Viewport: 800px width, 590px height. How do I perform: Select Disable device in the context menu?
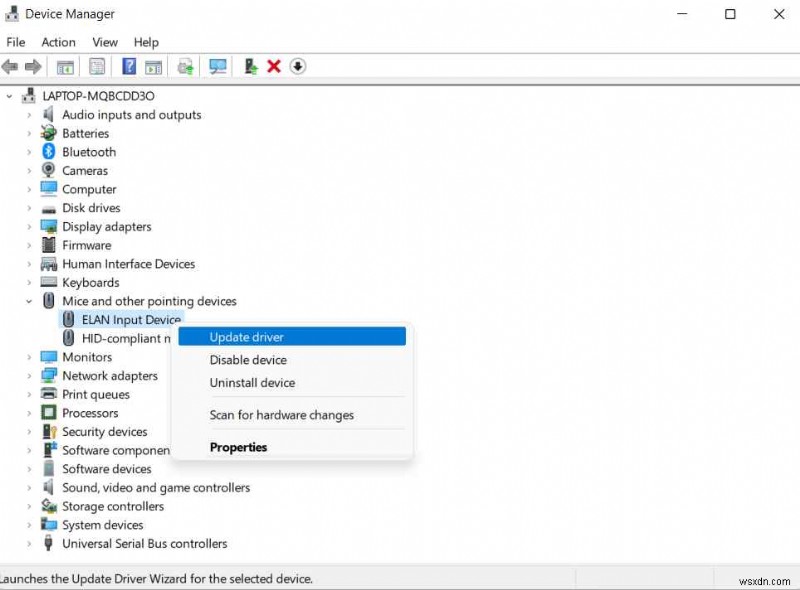coord(246,360)
